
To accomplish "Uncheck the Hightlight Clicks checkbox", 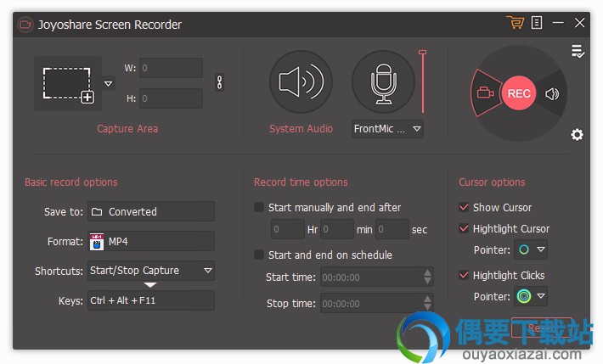I will coord(464,275).
